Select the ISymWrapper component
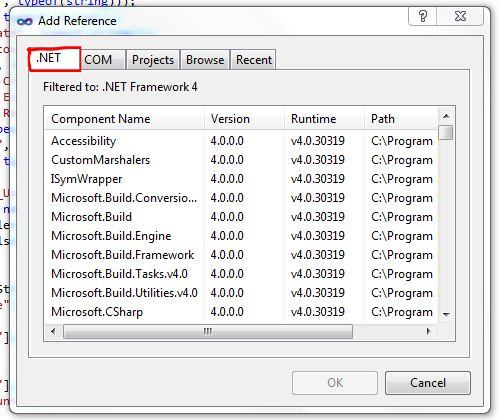Image resolution: width=500 pixels, height=420 pixels. click(x=86, y=179)
